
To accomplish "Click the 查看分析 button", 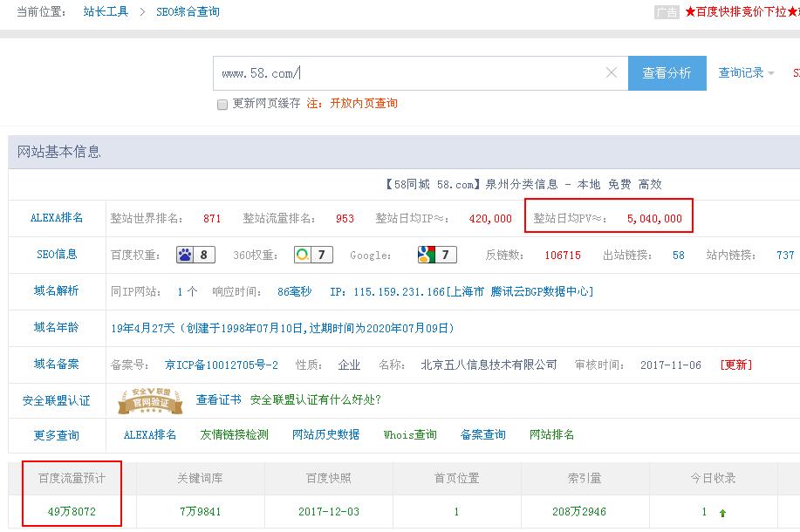I will [x=667, y=72].
